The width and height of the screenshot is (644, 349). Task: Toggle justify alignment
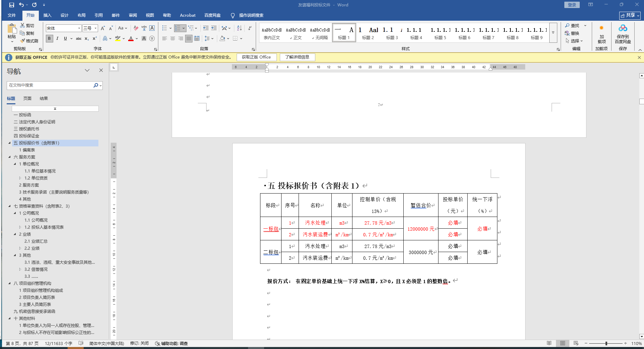point(189,38)
